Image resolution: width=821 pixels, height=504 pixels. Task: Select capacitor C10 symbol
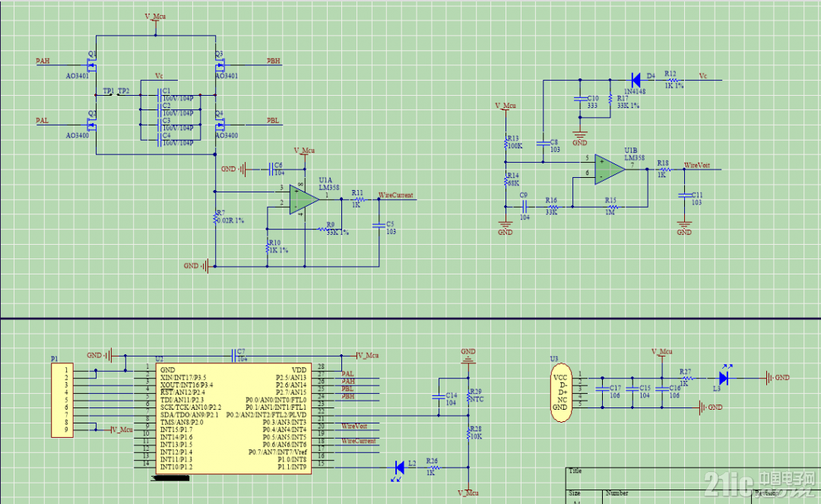coord(579,99)
